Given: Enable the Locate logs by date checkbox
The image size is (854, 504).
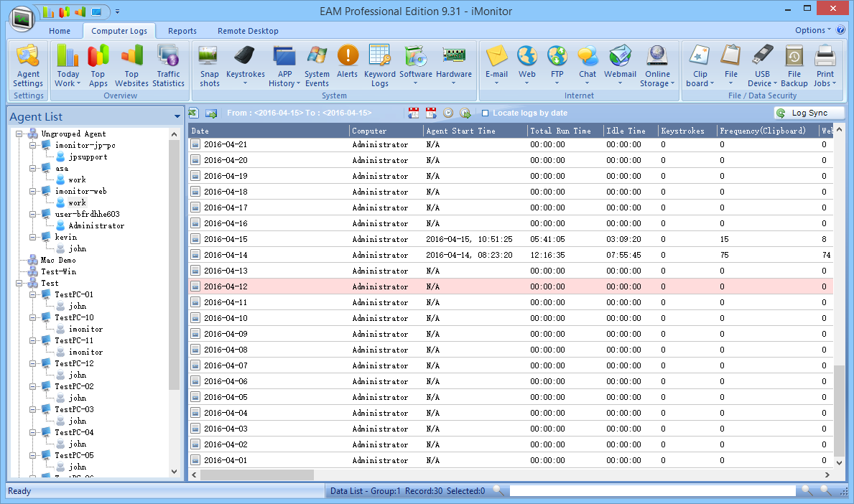Looking at the screenshot, I should (x=486, y=113).
